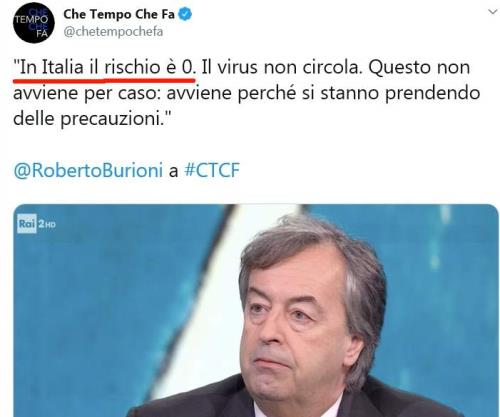
Task: Click the "TEMPO" text inside the avatar
Action: tap(32, 19)
